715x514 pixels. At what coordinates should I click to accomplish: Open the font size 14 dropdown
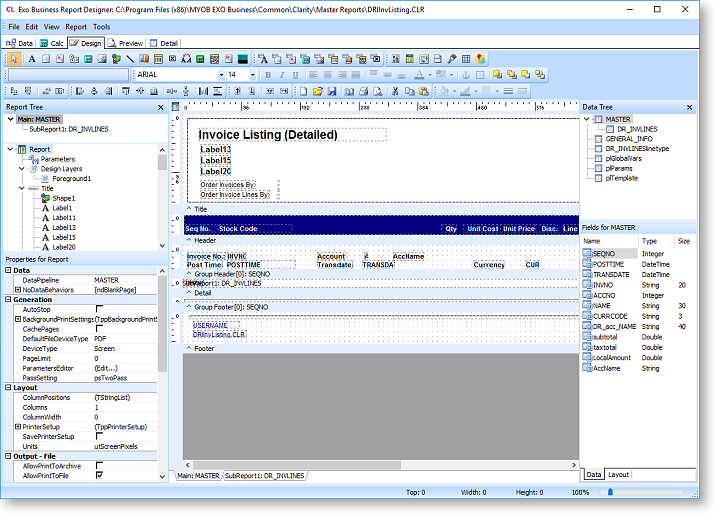point(251,75)
